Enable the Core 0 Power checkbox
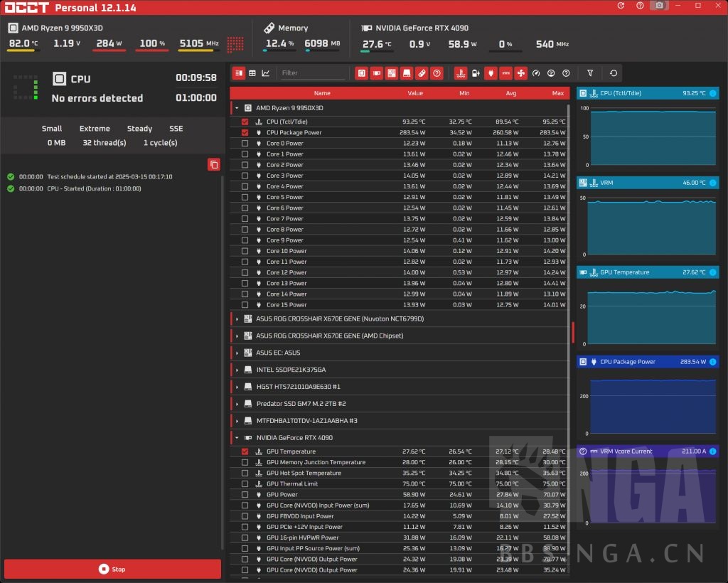Screen dimensions: 728x583 [x=245, y=143]
